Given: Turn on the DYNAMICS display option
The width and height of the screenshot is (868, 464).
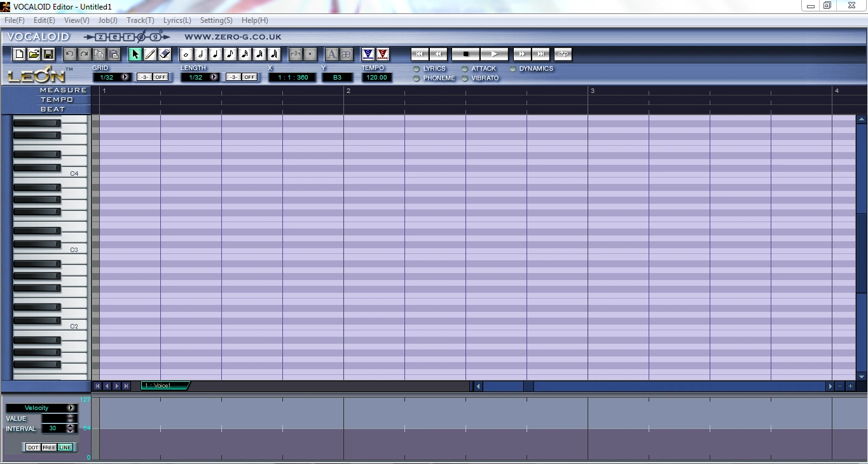Looking at the screenshot, I should pyautogui.click(x=513, y=69).
